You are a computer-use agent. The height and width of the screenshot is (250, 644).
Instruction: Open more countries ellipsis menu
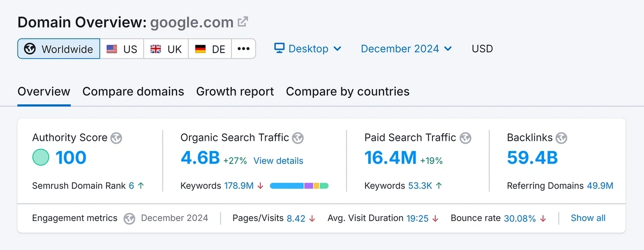244,48
